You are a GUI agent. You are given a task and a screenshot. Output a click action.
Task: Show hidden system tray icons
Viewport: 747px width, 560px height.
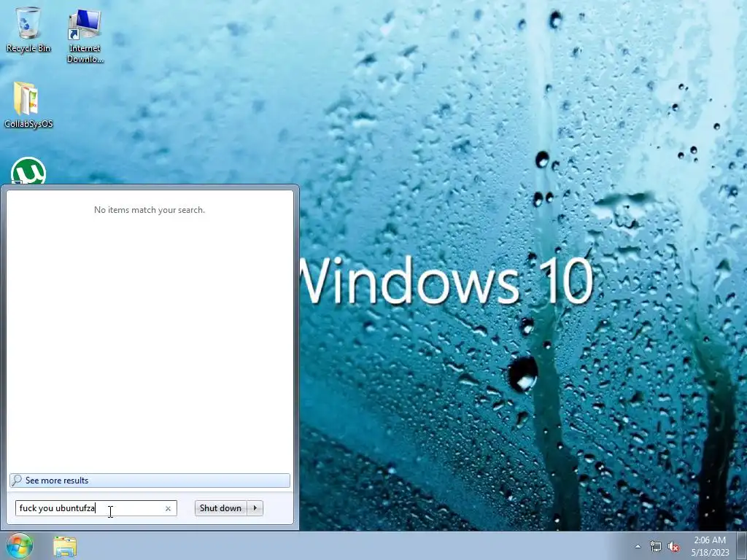click(638, 546)
